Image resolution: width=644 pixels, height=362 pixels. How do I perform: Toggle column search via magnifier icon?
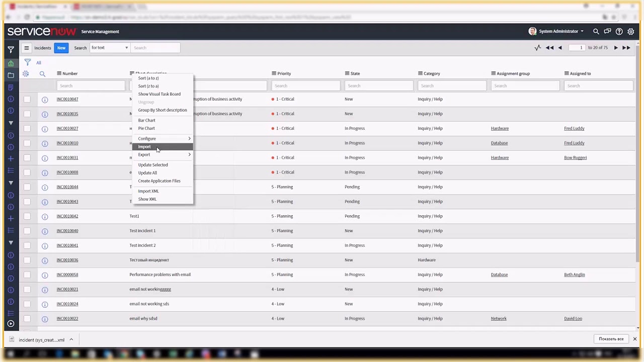[x=42, y=74]
